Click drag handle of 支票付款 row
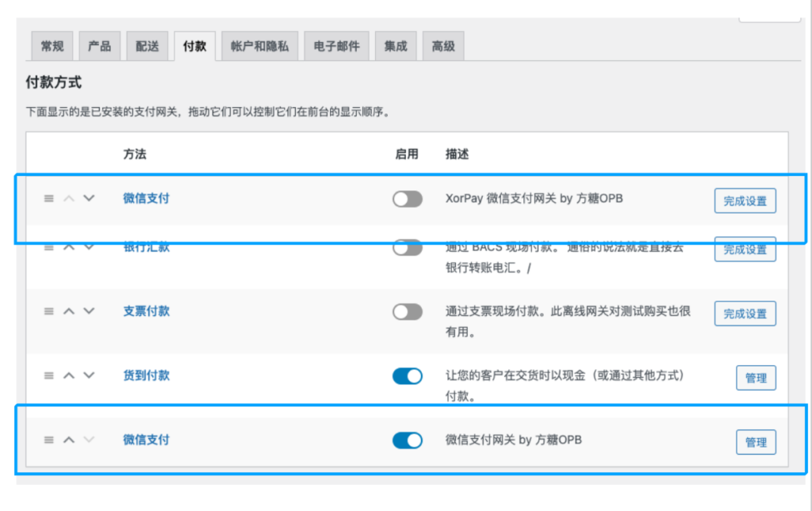Viewport: 812px width, 511px height. 48,311
